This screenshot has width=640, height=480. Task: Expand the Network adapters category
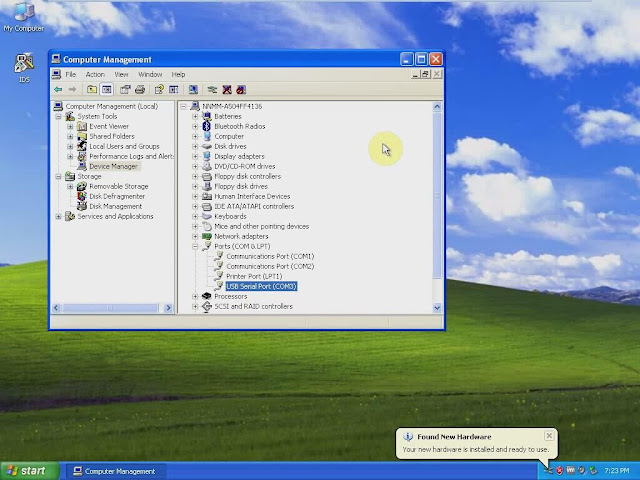(x=195, y=236)
